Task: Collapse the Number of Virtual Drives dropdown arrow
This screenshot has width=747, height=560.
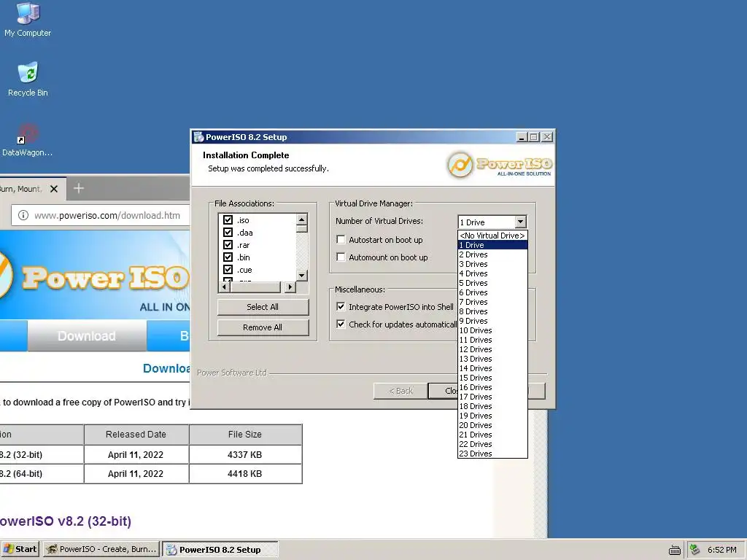Action: pyautogui.click(x=520, y=222)
